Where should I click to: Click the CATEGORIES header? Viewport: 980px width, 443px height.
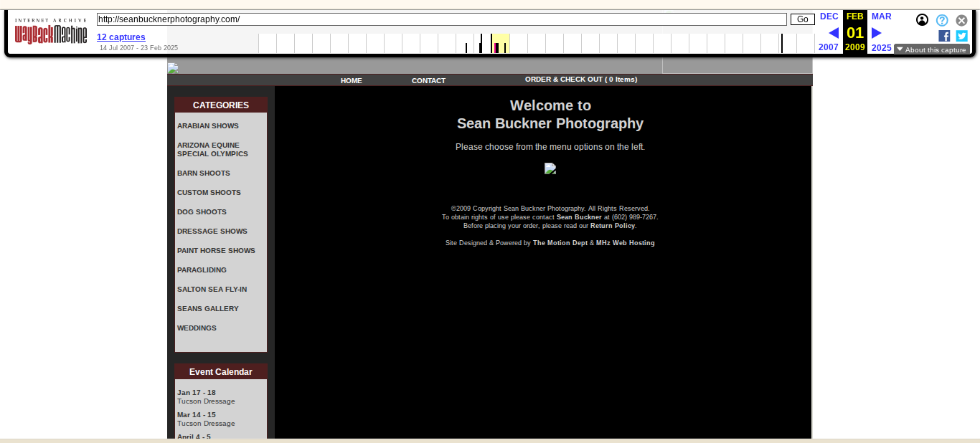point(221,105)
